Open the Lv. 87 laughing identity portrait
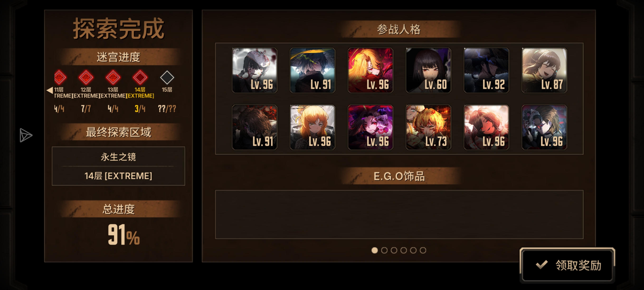This screenshot has width=644, height=290. click(x=544, y=70)
